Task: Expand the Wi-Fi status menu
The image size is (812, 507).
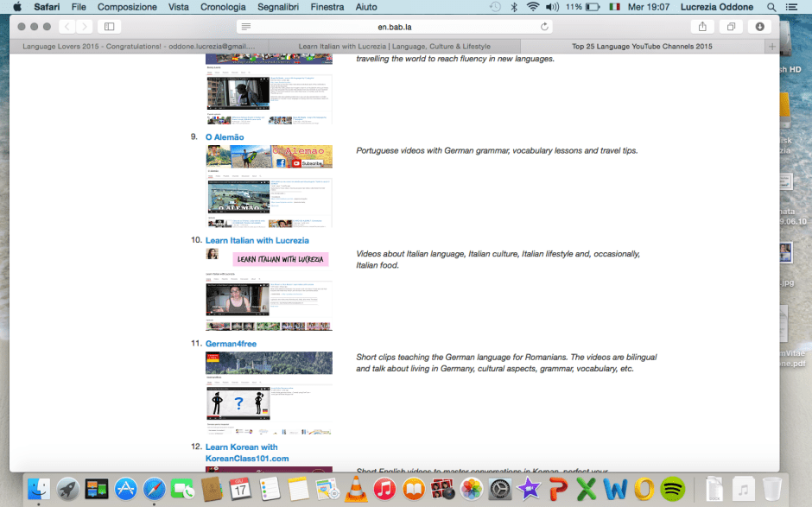Action: click(x=533, y=7)
